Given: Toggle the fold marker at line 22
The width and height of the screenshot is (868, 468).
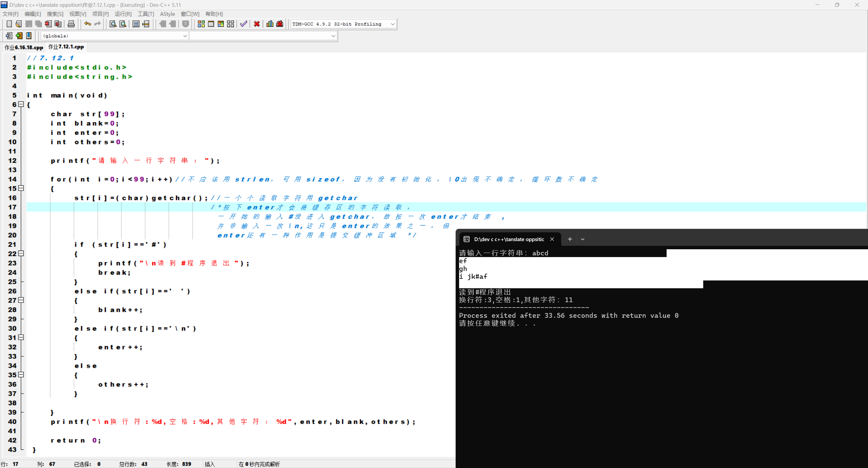Looking at the screenshot, I should (x=21, y=253).
